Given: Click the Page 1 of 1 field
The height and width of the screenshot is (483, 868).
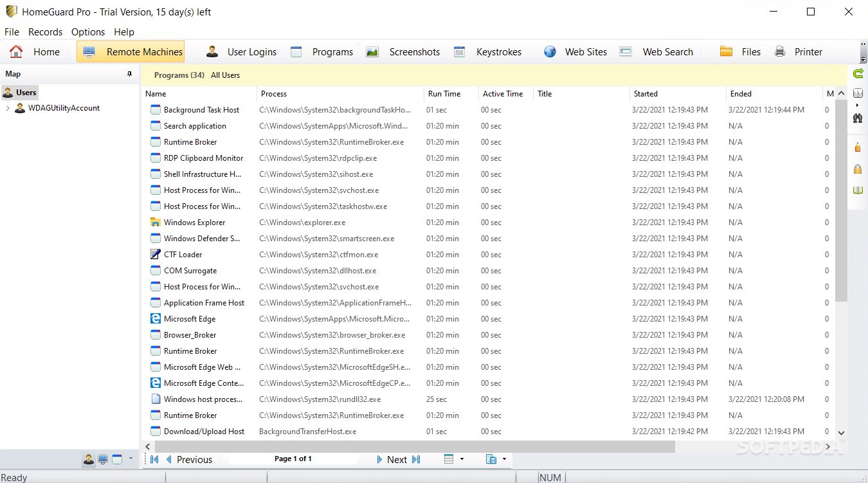Looking at the screenshot, I should (293, 459).
